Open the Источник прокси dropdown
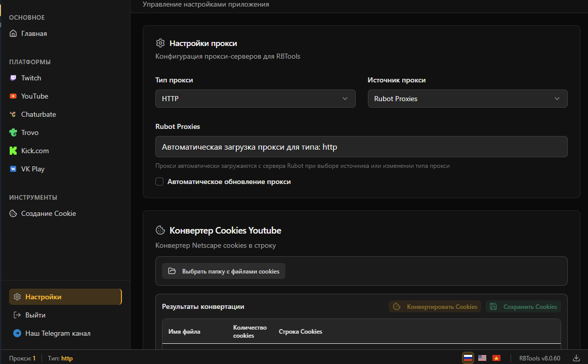Image resolution: width=588 pixels, height=364 pixels. [467, 99]
